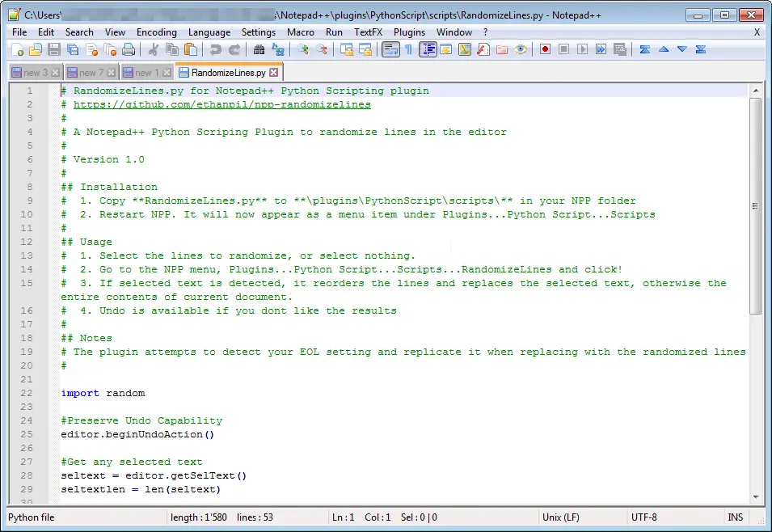
Task: Open the Encoding menu
Action: [156, 32]
